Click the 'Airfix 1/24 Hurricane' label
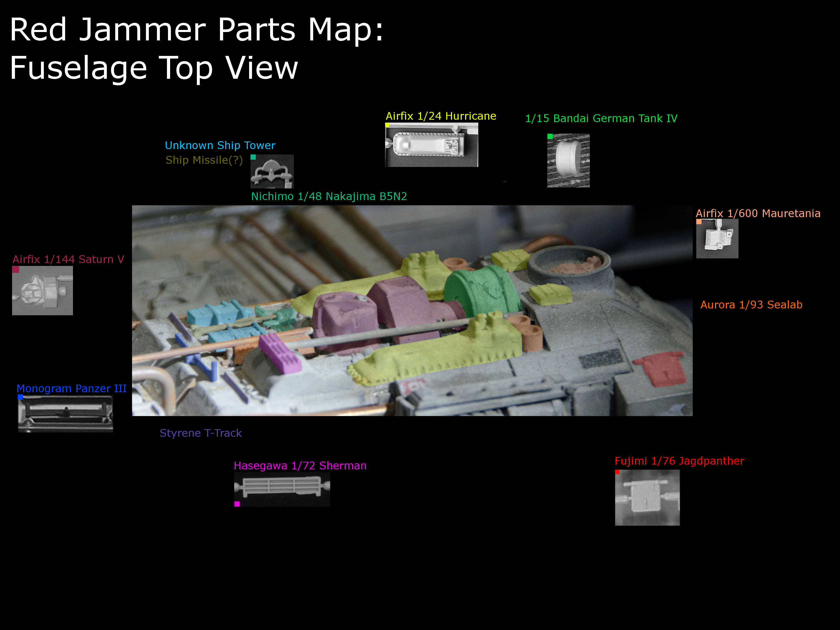 tap(441, 116)
